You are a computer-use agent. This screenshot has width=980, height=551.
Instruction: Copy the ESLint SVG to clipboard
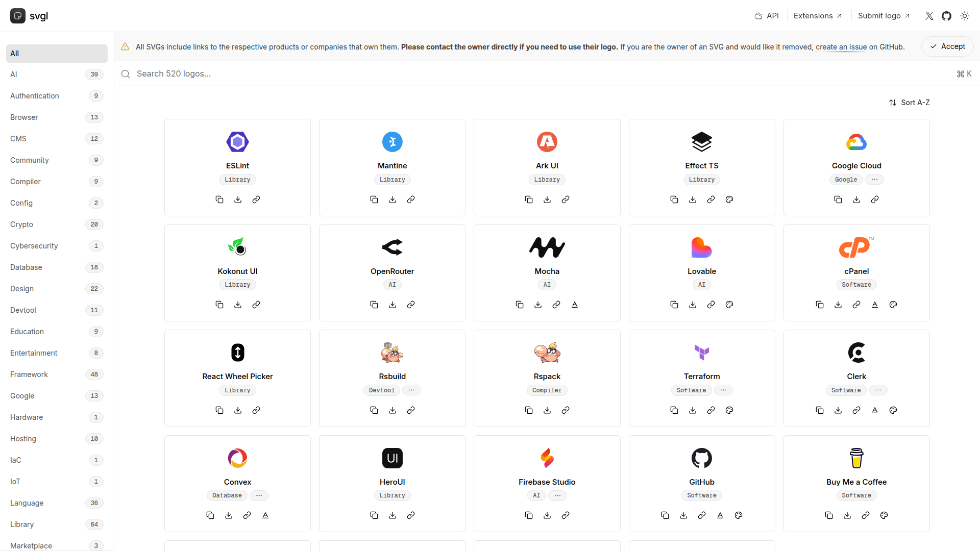[x=219, y=199]
